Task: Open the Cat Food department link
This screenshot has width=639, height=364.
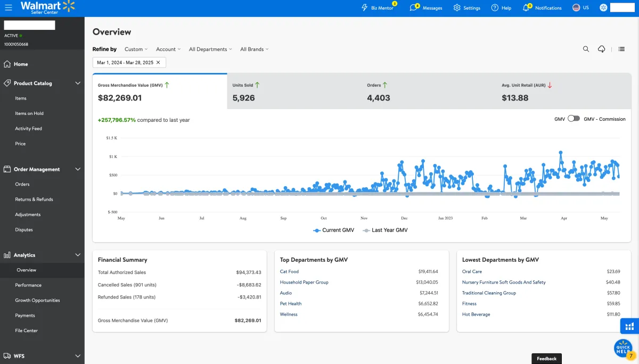Action: (289, 271)
